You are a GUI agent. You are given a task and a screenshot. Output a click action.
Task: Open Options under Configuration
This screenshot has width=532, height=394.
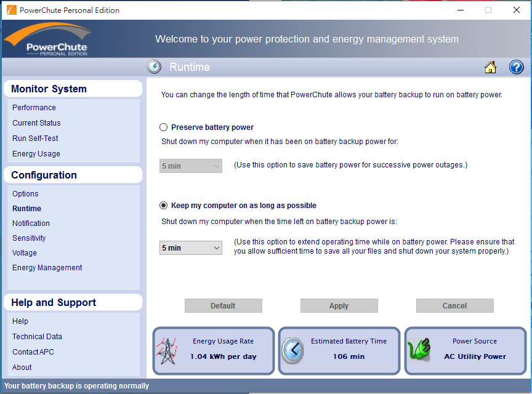[x=25, y=194]
